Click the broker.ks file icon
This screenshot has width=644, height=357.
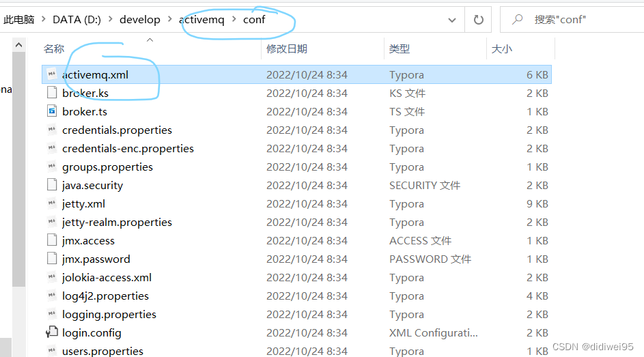pyautogui.click(x=52, y=93)
